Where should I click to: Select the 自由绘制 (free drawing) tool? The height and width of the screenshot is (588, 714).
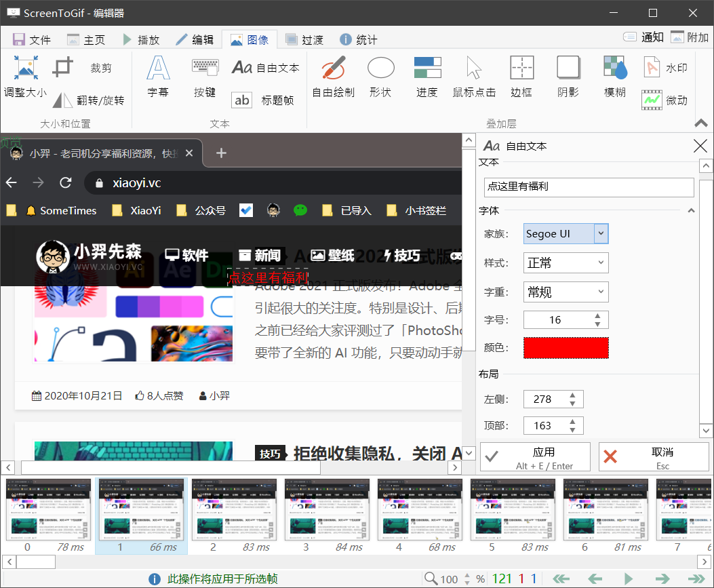click(334, 75)
